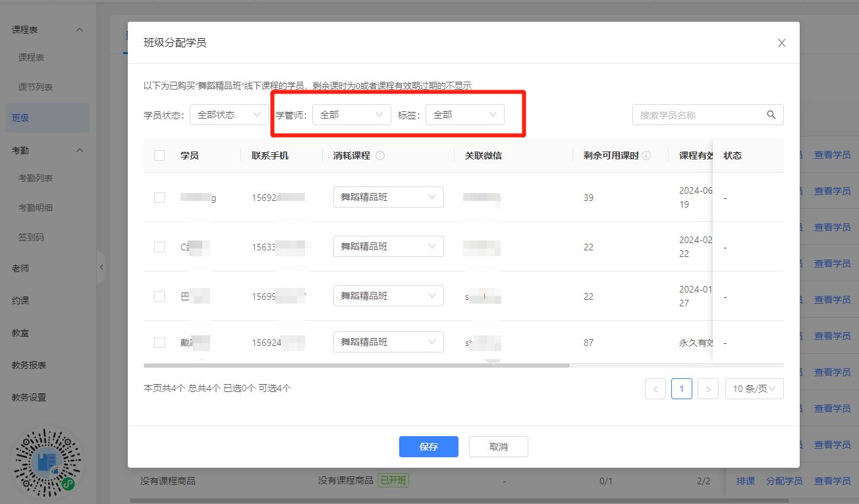The image size is (859, 504).
Task: Select 班级 in the sidebar
Action: tap(47, 118)
